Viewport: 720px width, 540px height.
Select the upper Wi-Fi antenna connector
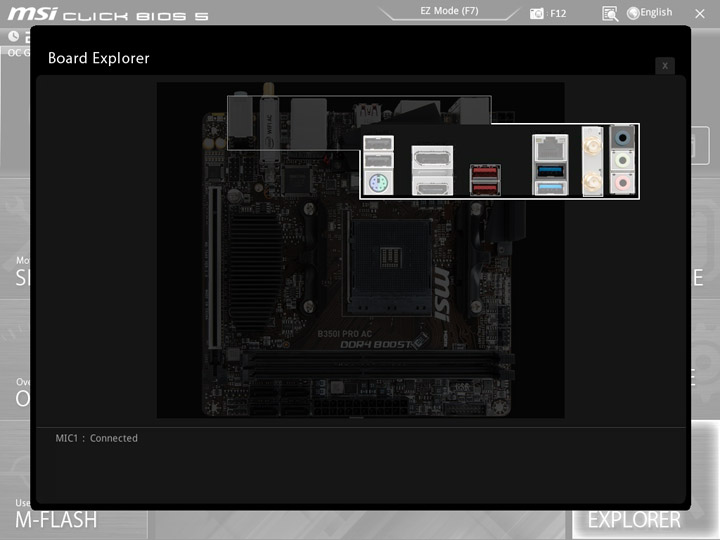(592, 146)
